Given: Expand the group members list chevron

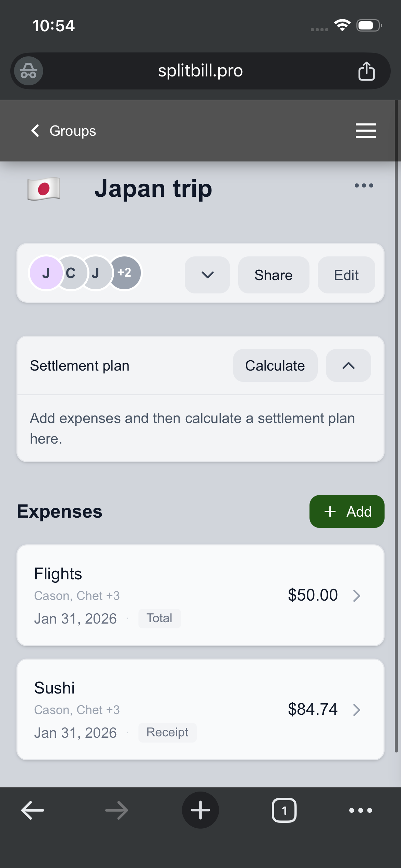Looking at the screenshot, I should coord(207,275).
